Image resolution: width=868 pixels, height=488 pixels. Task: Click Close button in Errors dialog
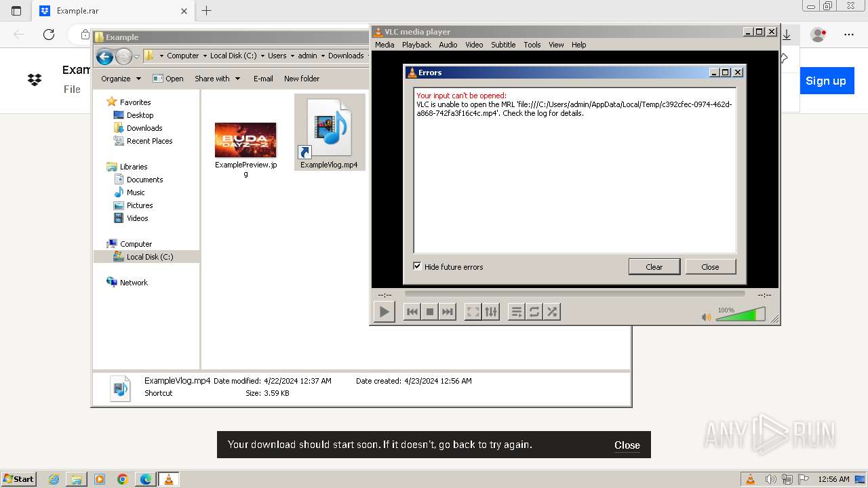pyautogui.click(x=710, y=266)
